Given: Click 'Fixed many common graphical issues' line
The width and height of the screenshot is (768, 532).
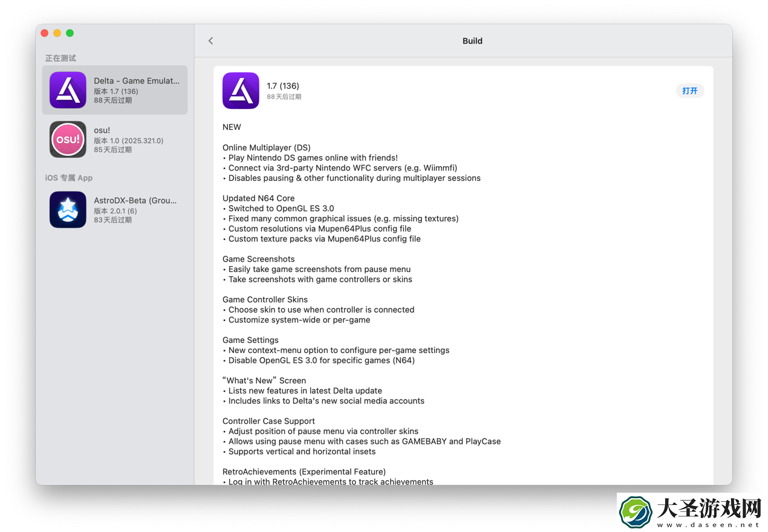Looking at the screenshot, I should (x=340, y=219).
